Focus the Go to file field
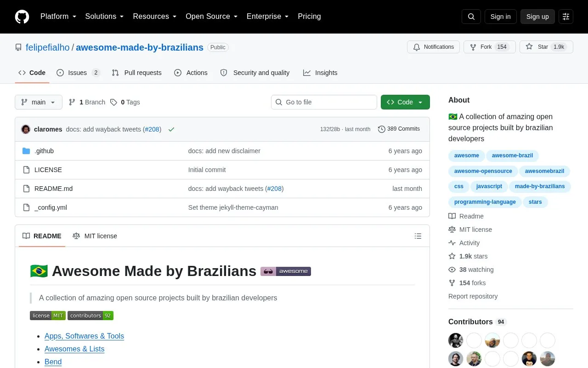Image resolution: width=588 pixels, height=368 pixels. pyautogui.click(x=324, y=102)
